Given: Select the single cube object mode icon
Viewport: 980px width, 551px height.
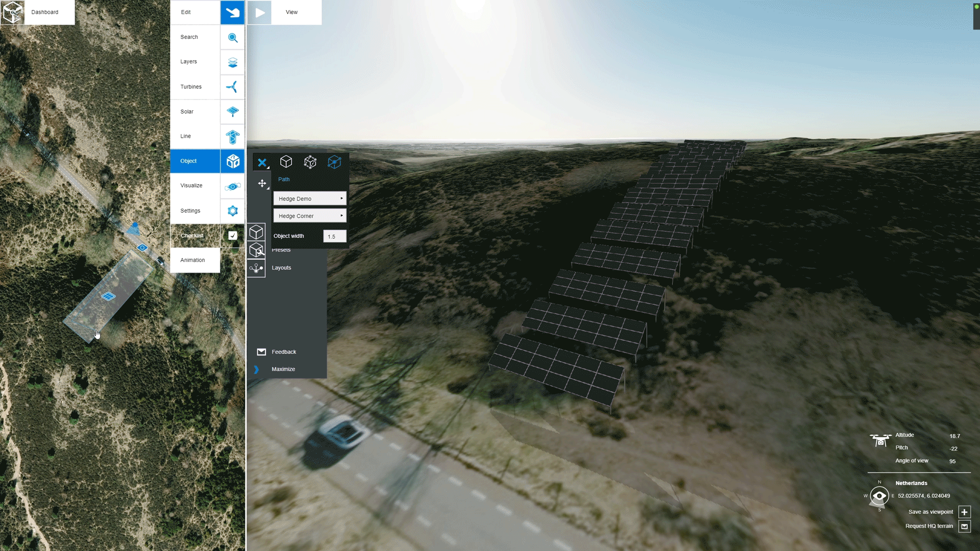Looking at the screenshot, I should pyautogui.click(x=286, y=162).
